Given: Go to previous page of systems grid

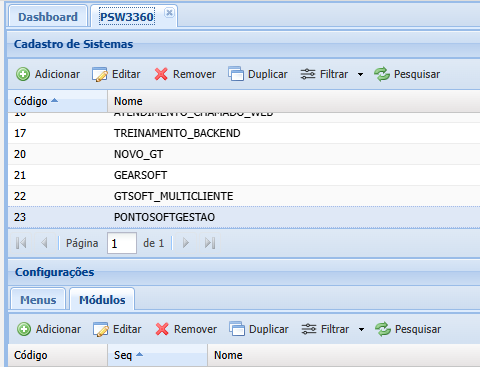Looking at the screenshot, I should pos(44,243).
